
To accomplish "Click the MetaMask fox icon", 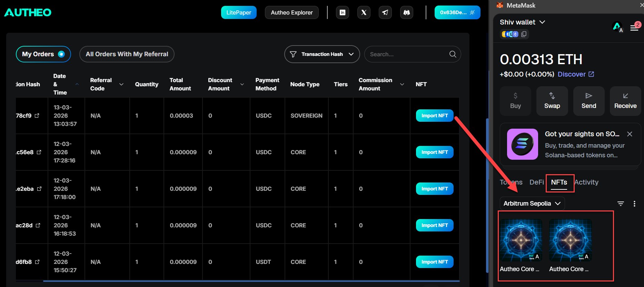I will (x=500, y=5).
